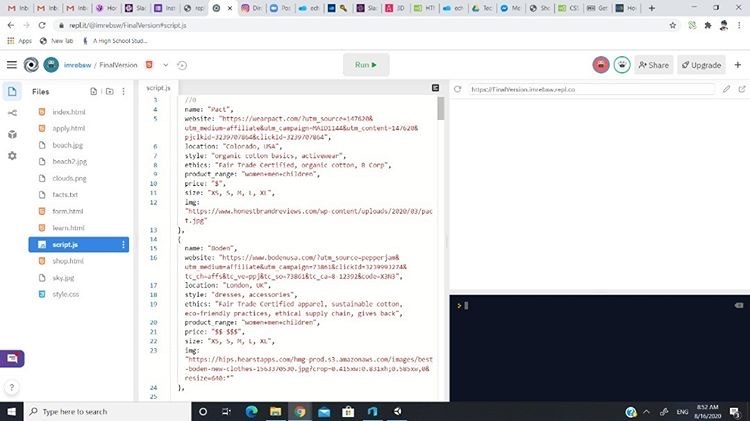
Task: Open Files panel three-dot menu
Action: (123, 91)
